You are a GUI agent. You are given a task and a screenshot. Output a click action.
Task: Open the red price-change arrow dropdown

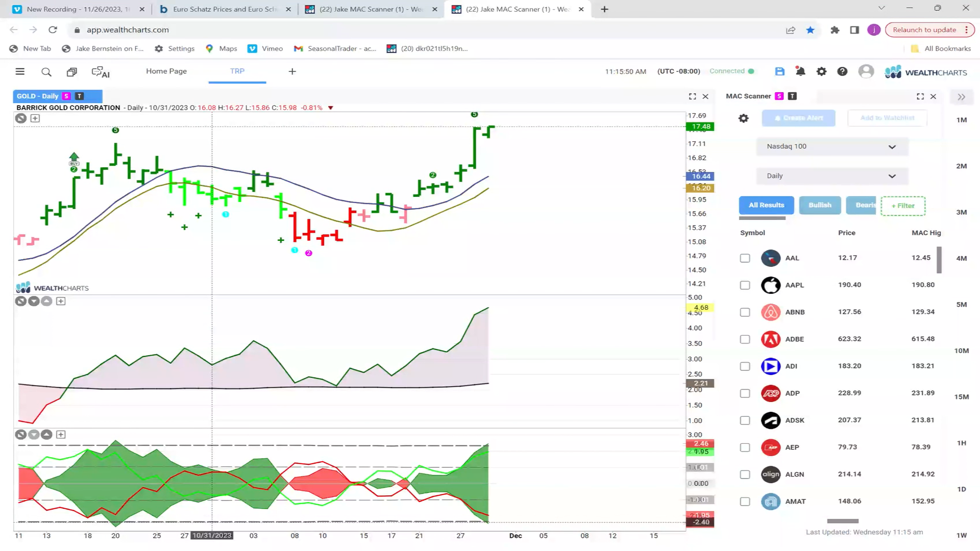pyautogui.click(x=331, y=108)
